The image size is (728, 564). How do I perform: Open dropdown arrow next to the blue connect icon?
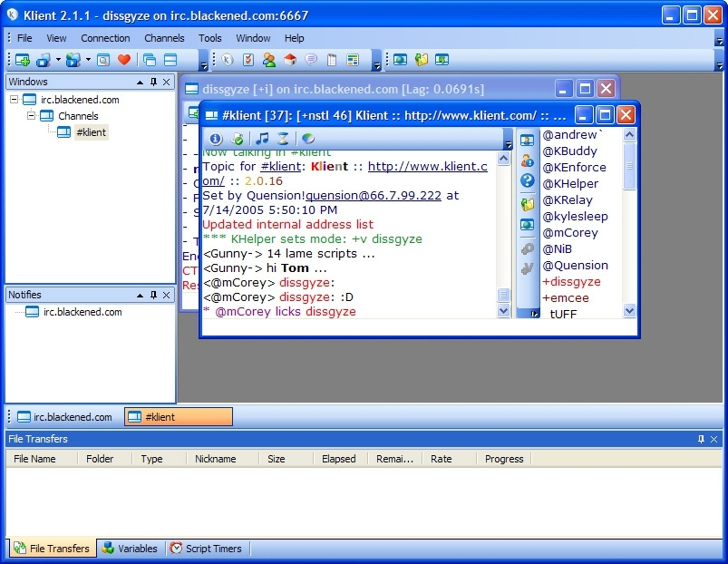pyautogui.click(x=58, y=60)
